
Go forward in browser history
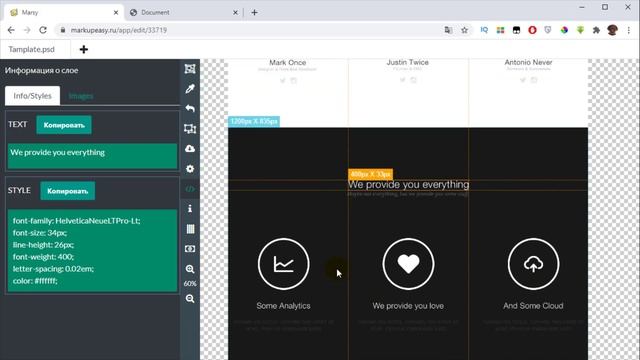pos(27,30)
